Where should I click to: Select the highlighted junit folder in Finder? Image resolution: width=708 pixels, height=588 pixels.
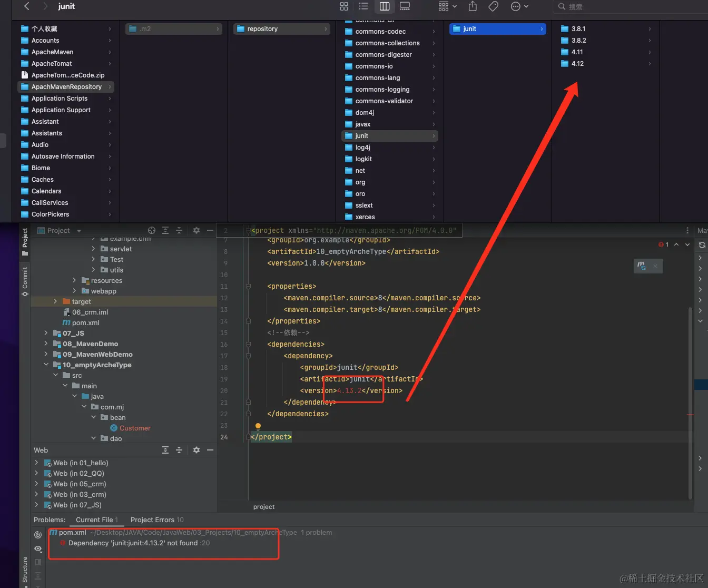(x=498, y=29)
